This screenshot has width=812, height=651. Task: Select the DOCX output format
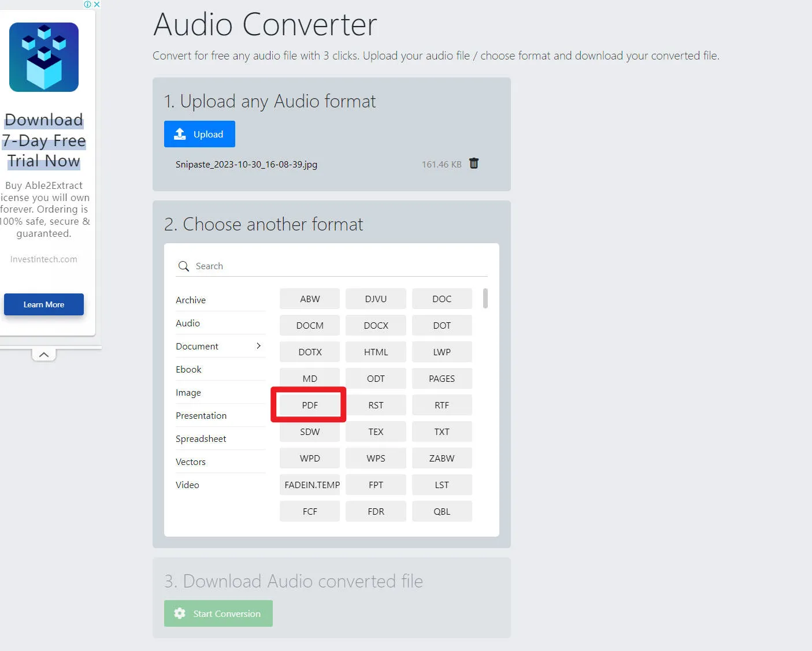[x=376, y=325]
